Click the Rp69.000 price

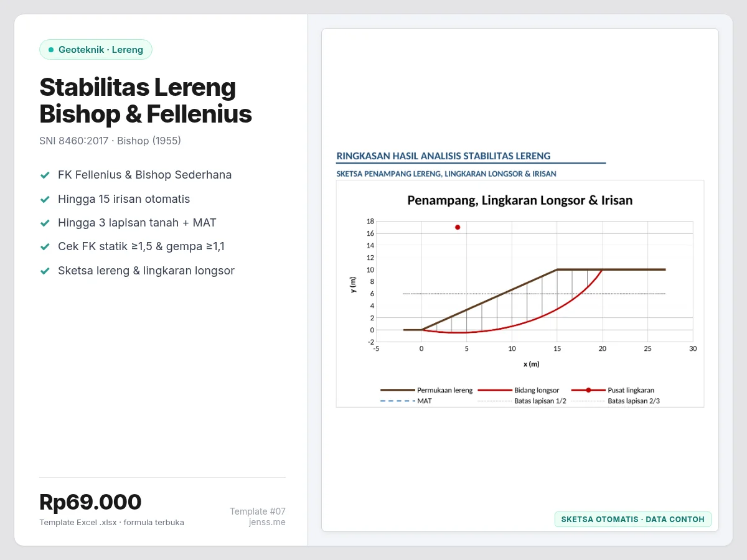[x=90, y=502]
